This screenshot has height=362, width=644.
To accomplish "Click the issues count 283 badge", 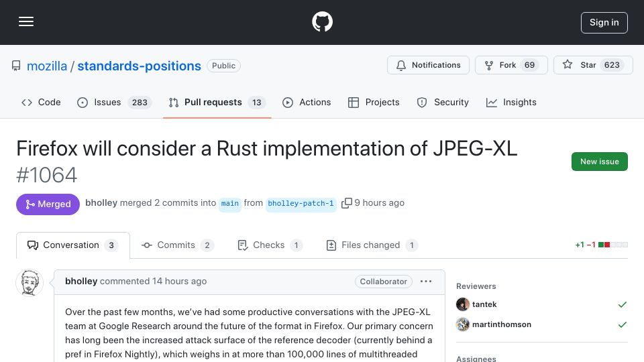I will pos(140,103).
